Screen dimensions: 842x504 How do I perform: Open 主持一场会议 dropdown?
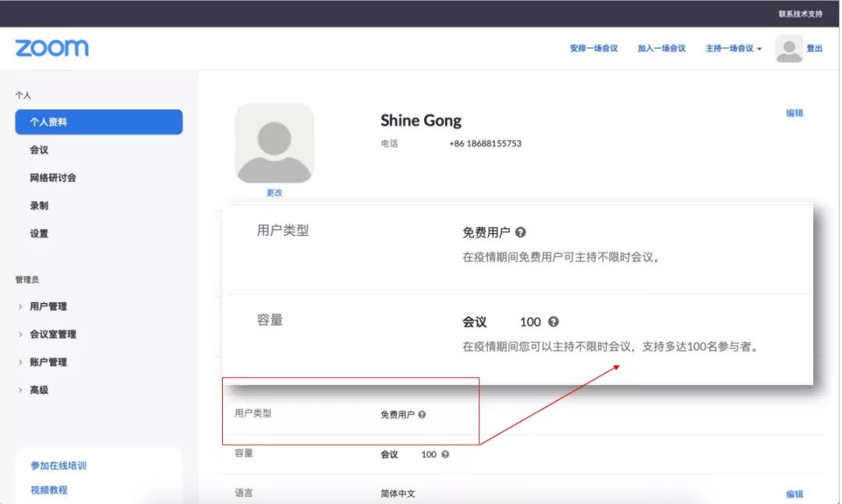point(734,48)
